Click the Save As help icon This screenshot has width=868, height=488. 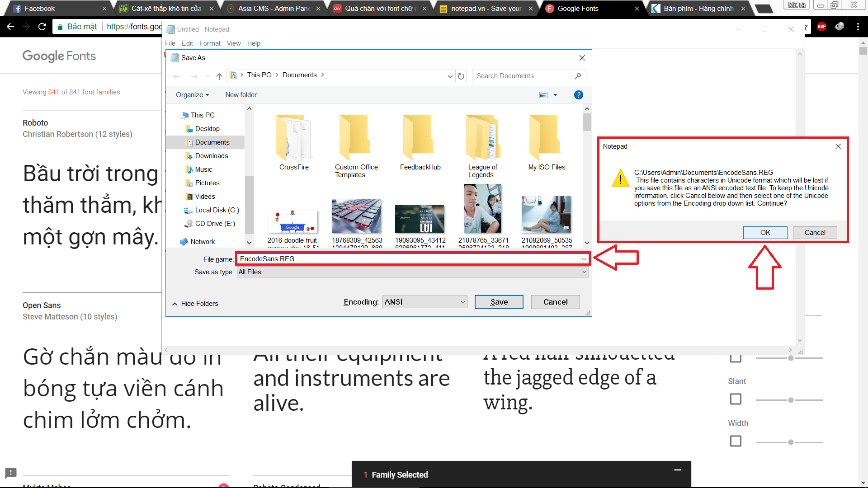(578, 95)
